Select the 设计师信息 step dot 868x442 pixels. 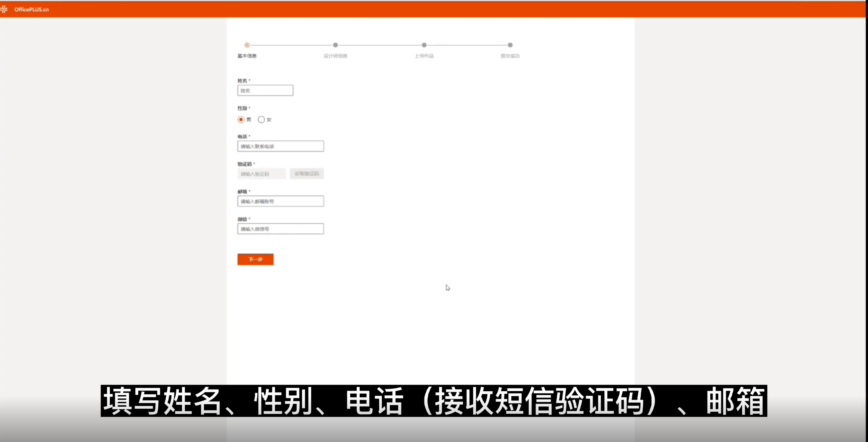coord(335,45)
